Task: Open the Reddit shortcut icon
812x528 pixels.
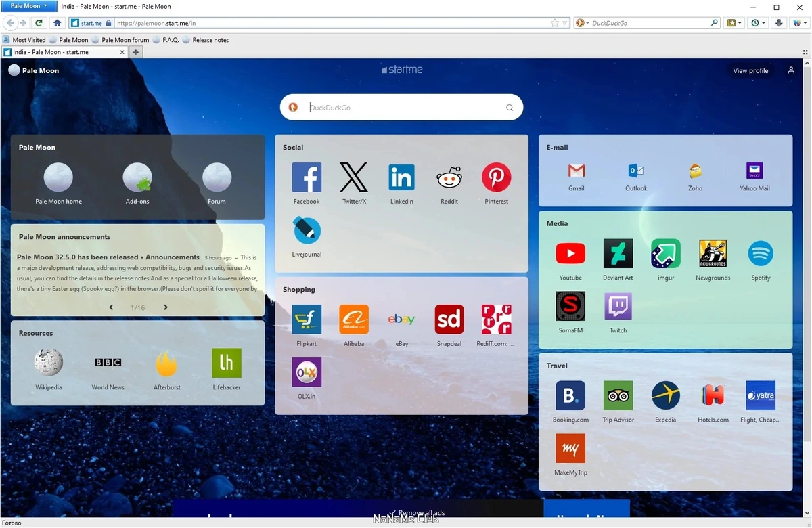Action: [x=449, y=177]
